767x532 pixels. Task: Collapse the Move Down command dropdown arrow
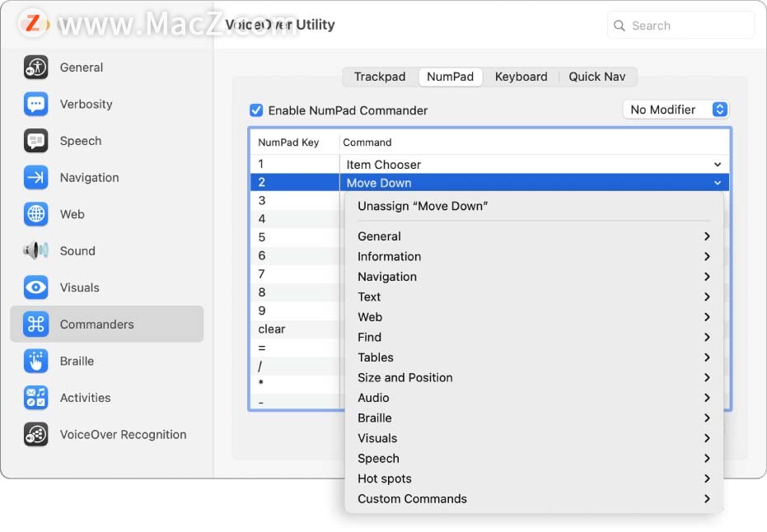pyautogui.click(x=717, y=183)
